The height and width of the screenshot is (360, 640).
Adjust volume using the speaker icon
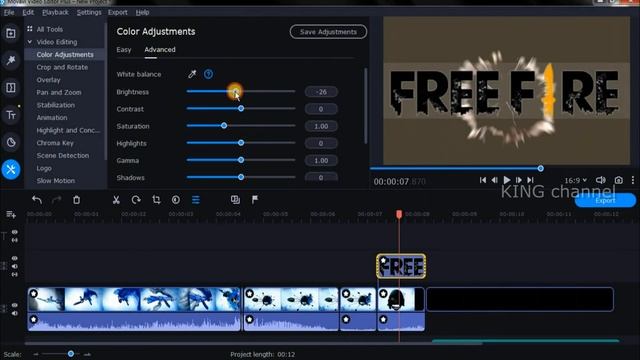(600, 180)
